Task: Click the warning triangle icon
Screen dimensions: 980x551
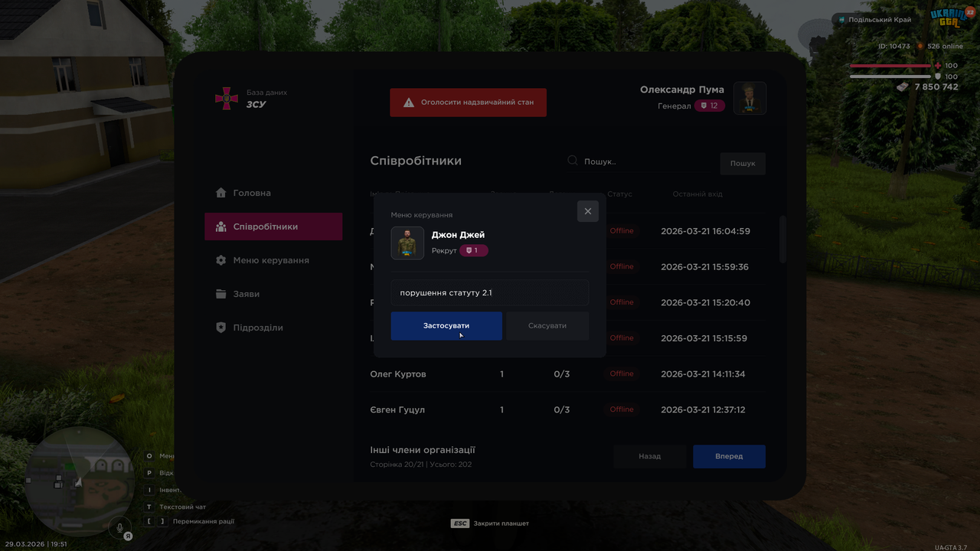Action: click(409, 103)
